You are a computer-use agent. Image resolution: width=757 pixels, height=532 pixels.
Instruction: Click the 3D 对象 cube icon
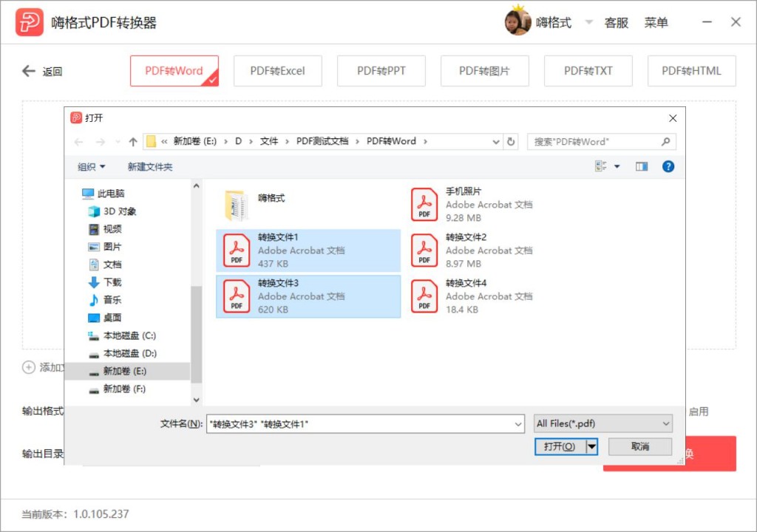(94, 211)
